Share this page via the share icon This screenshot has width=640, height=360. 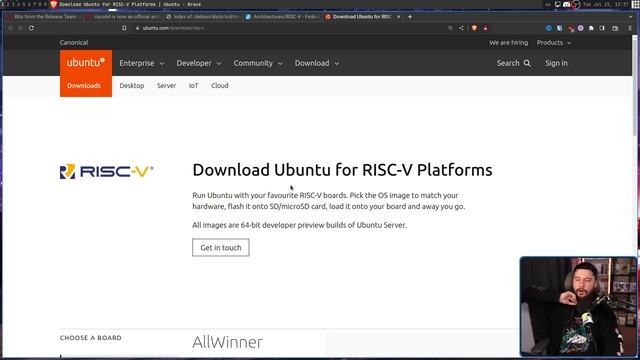pyautogui.click(x=461, y=28)
